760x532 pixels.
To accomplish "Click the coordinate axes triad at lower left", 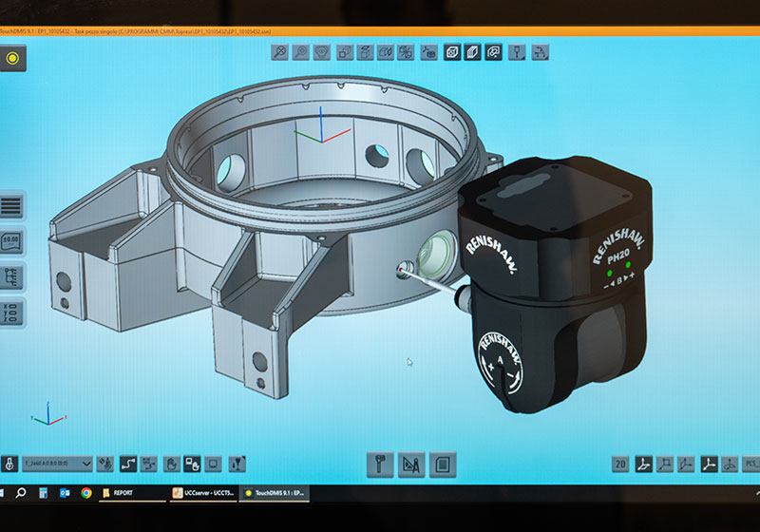I will pyautogui.click(x=48, y=414).
